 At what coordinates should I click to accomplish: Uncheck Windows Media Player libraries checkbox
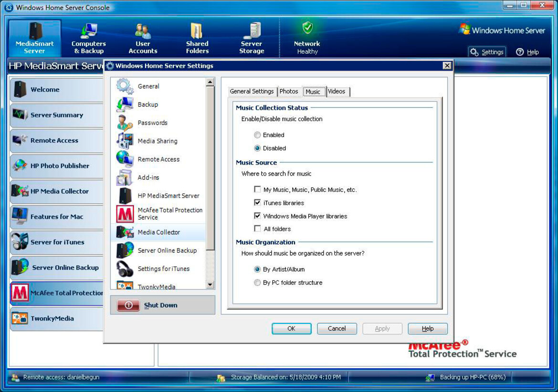[x=257, y=216]
